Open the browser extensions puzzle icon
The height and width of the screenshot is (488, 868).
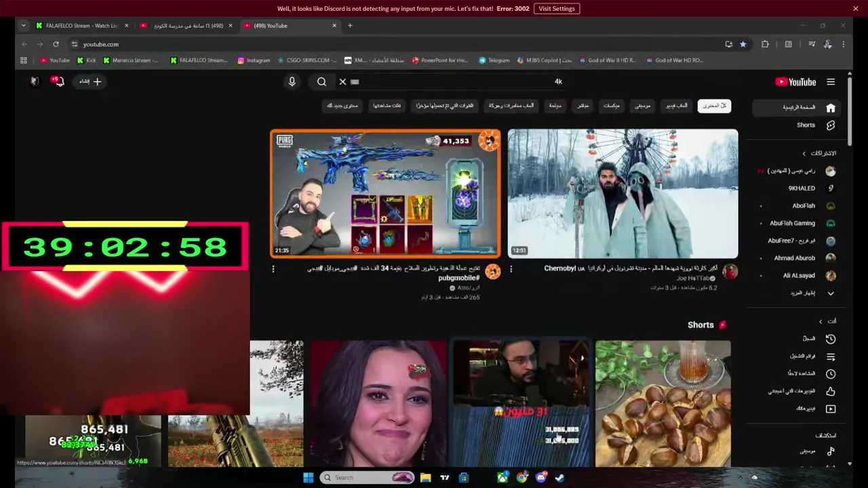click(x=765, y=44)
